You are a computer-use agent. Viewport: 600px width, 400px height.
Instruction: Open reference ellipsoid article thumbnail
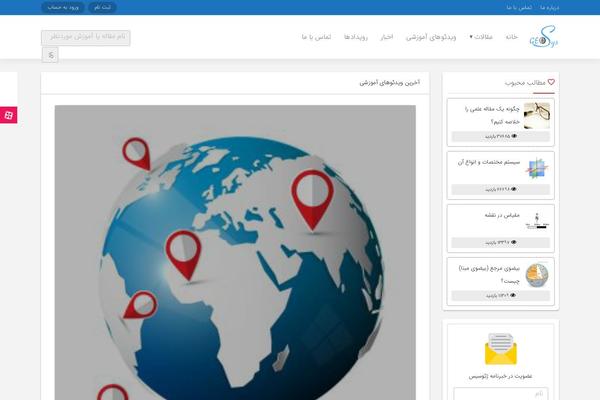click(537, 275)
